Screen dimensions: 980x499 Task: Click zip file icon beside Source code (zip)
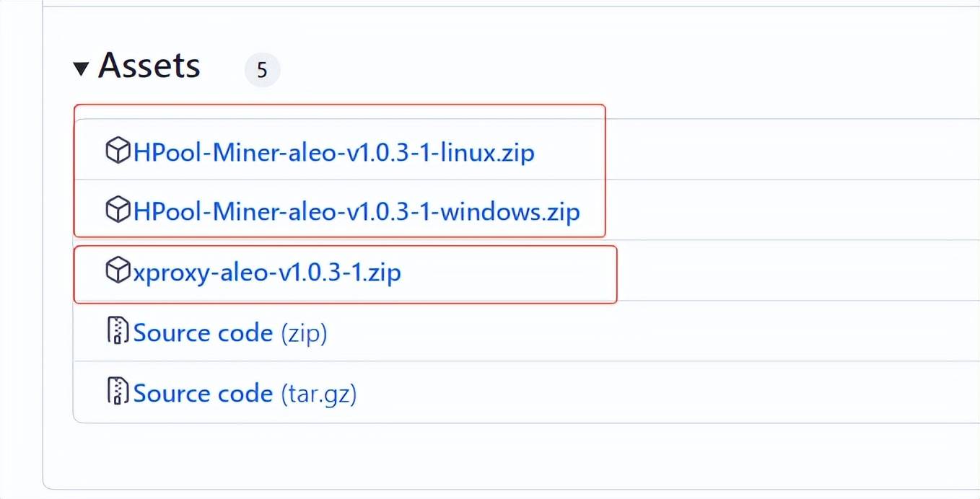[118, 331]
